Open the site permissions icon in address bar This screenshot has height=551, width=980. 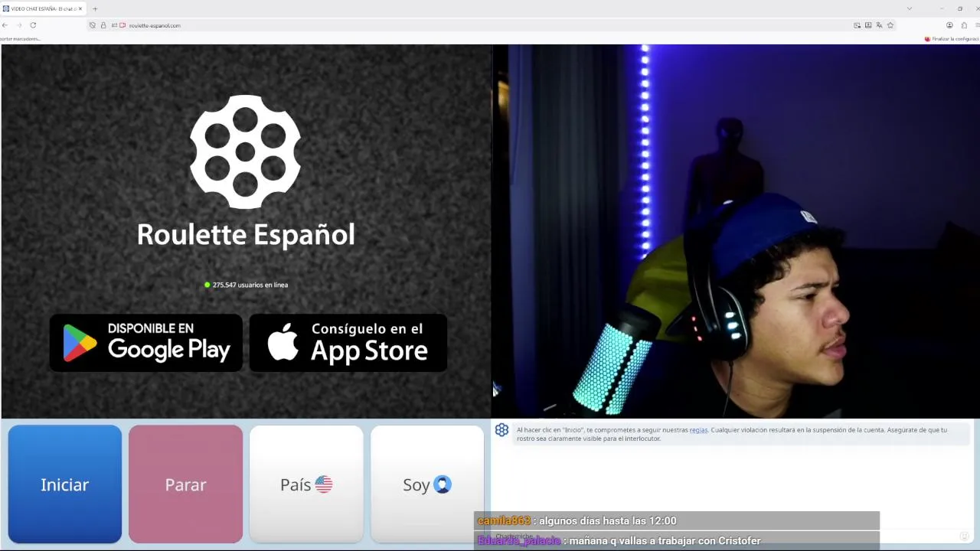(114, 25)
